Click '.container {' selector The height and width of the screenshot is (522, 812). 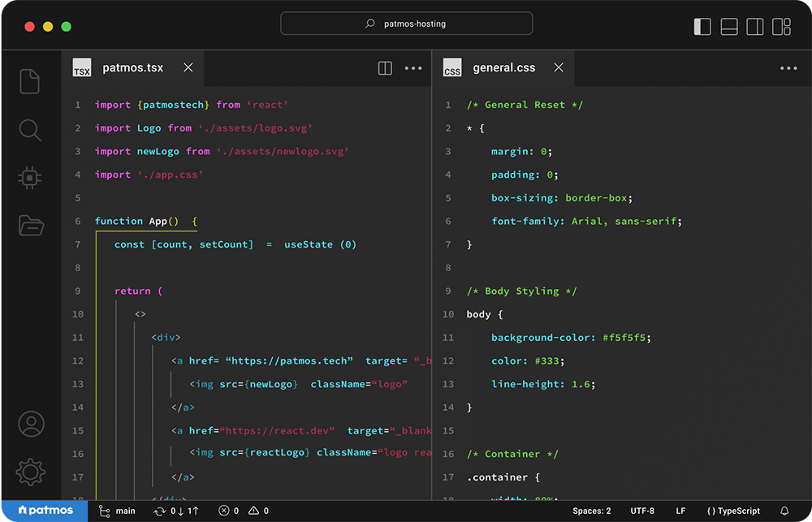pyautogui.click(x=503, y=477)
